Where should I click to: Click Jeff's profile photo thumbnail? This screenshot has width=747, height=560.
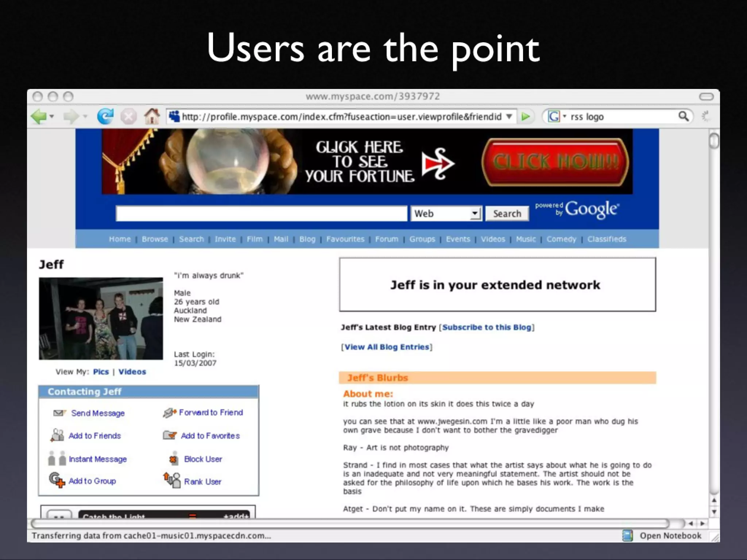tap(101, 319)
